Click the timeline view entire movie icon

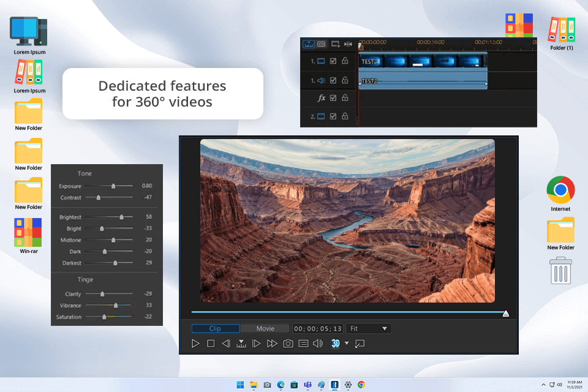(309, 44)
